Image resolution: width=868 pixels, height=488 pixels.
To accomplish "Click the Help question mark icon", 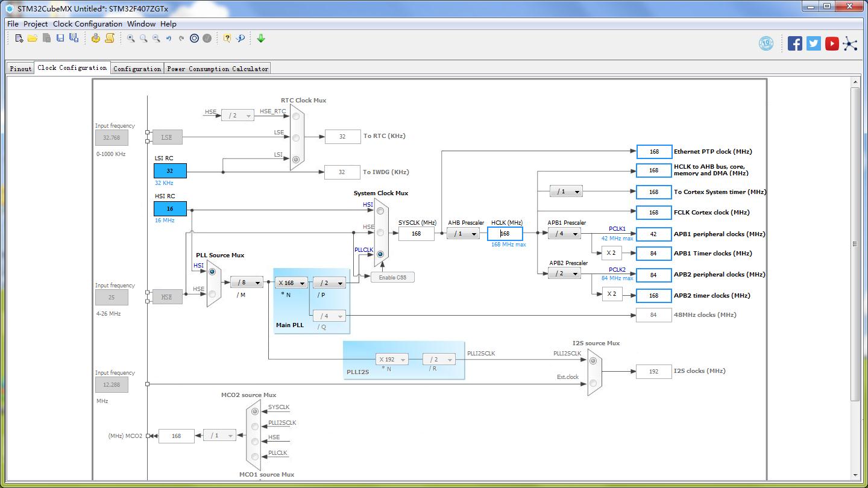I will tap(227, 39).
